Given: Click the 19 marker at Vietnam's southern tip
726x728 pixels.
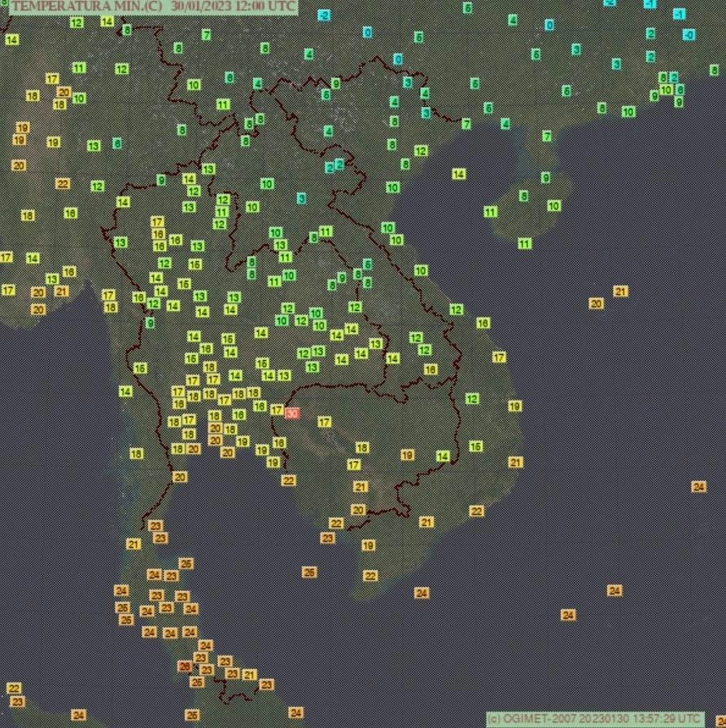Looking at the screenshot, I should (x=368, y=546).
